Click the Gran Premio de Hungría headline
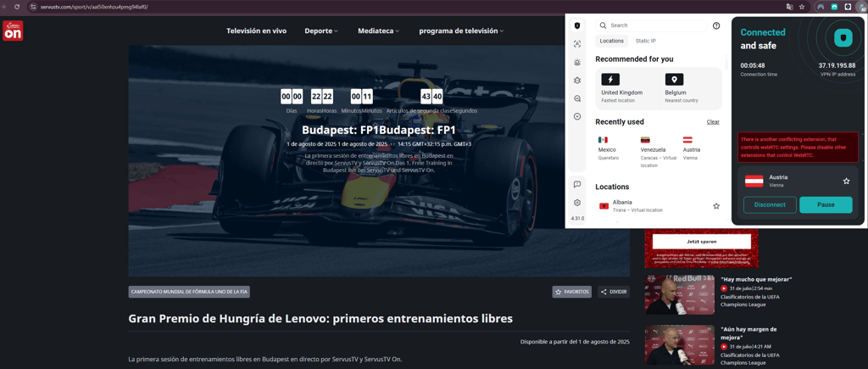 point(320,319)
